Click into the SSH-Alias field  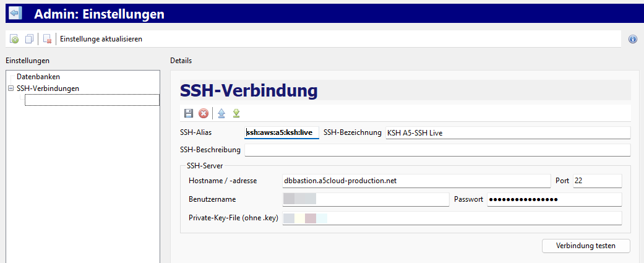[281, 133]
